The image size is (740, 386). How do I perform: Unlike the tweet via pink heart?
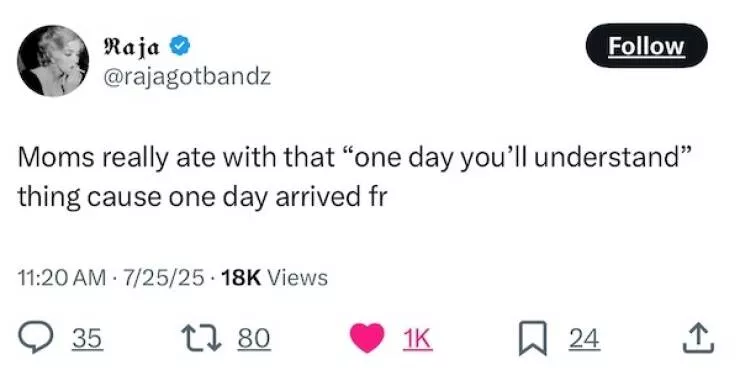click(x=367, y=338)
